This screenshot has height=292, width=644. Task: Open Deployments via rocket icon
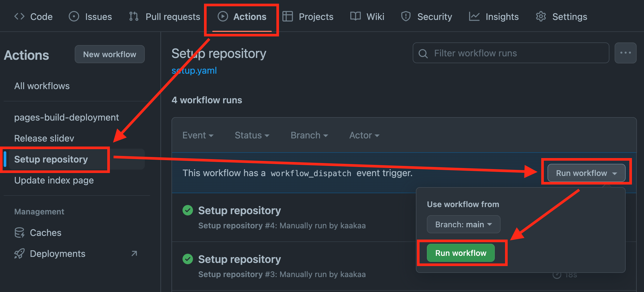point(19,253)
